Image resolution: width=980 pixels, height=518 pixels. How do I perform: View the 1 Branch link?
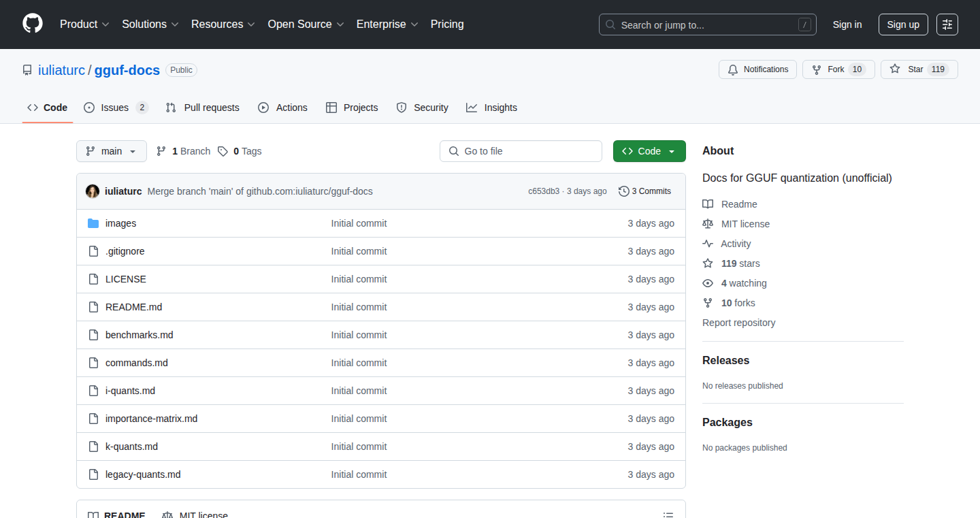(183, 151)
